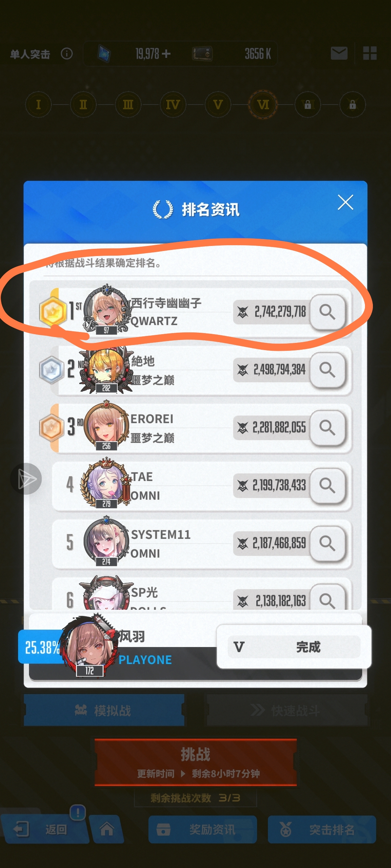
Task: Open the grid menu icon
Action: pyautogui.click(x=370, y=53)
